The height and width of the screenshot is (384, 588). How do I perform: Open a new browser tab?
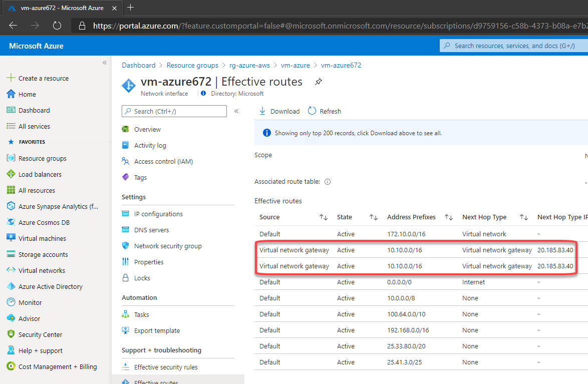(x=131, y=8)
